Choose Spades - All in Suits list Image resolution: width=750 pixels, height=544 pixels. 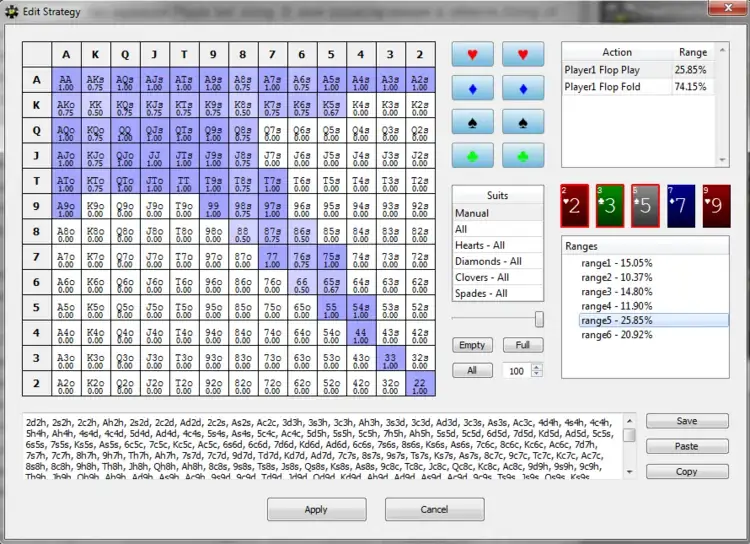[497, 293]
